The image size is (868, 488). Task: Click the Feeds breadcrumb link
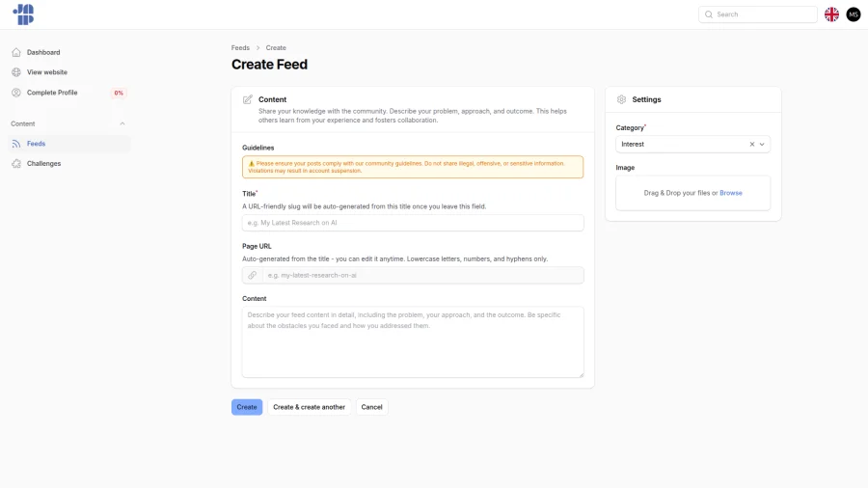(x=240, y=48)
